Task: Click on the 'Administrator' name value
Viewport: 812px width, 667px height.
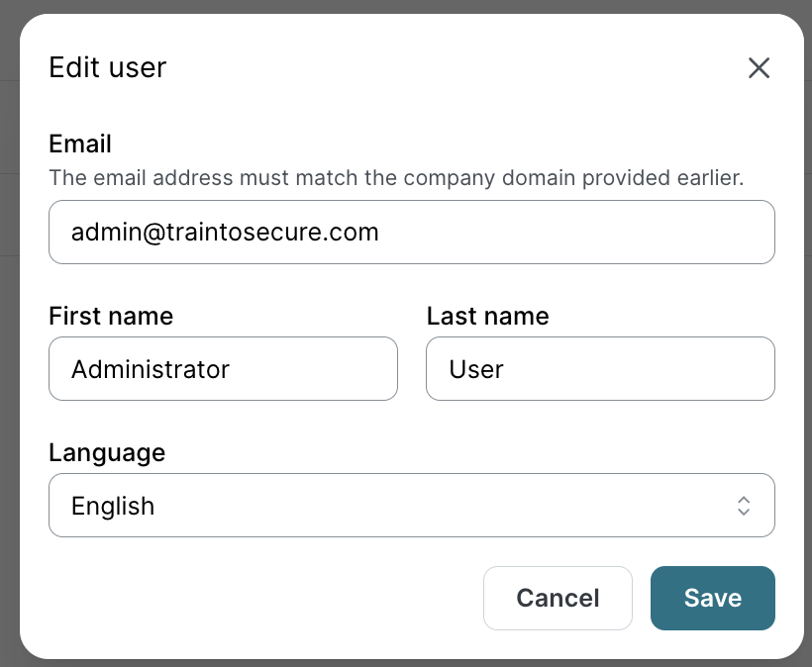Action: point(151,369)
